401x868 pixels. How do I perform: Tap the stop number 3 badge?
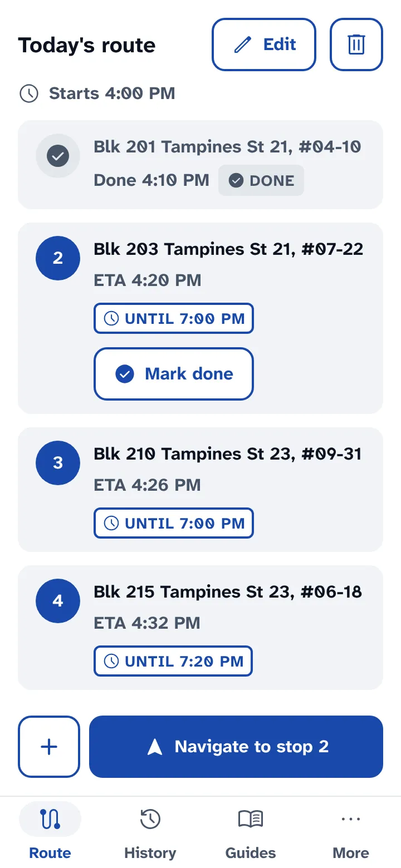(58, 463)
